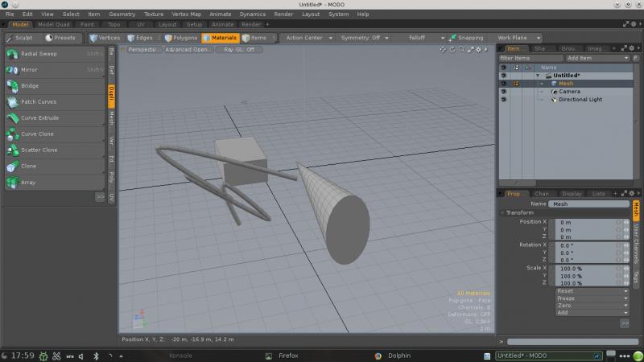Click item list horizontal scrollbar
Screen dimensions: 644x362
(518, 183)
